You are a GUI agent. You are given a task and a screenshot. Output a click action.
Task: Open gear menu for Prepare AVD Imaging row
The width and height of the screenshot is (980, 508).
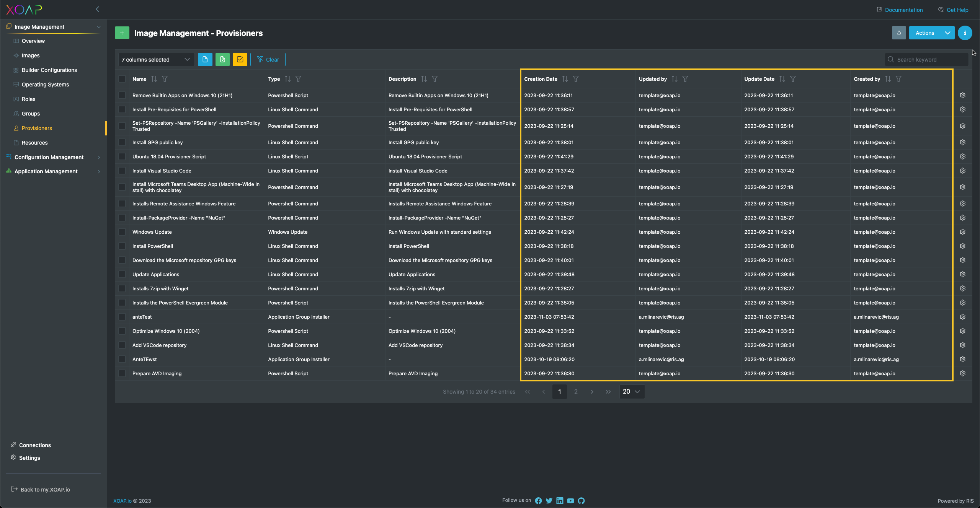(962, 373)
